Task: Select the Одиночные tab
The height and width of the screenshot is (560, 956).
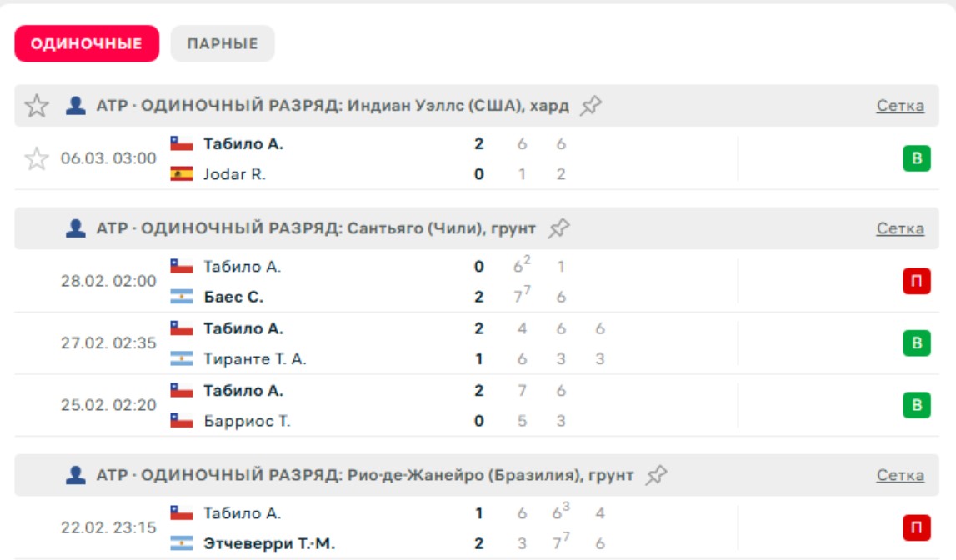Action: pyautogui.click(x=87, y=44)
